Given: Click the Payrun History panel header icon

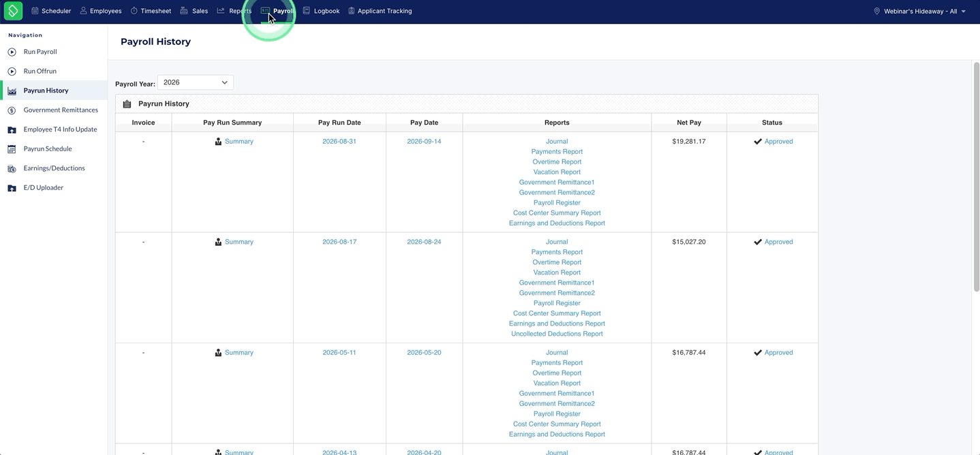Looking at the screenshot, I should pyautogui.click(x=127, y=104).
